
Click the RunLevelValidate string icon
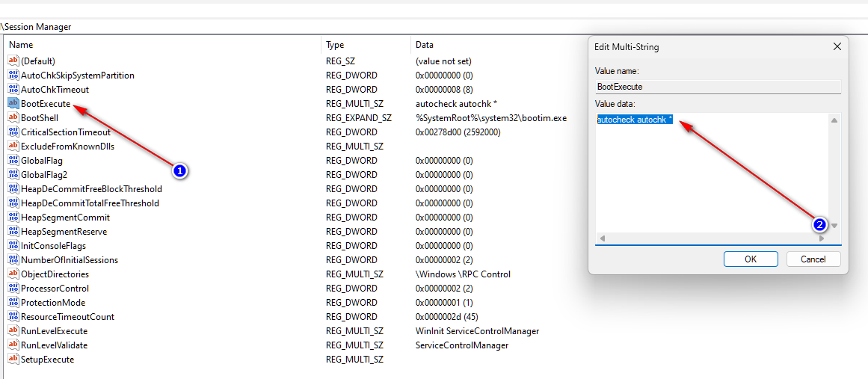pos(13,345)
